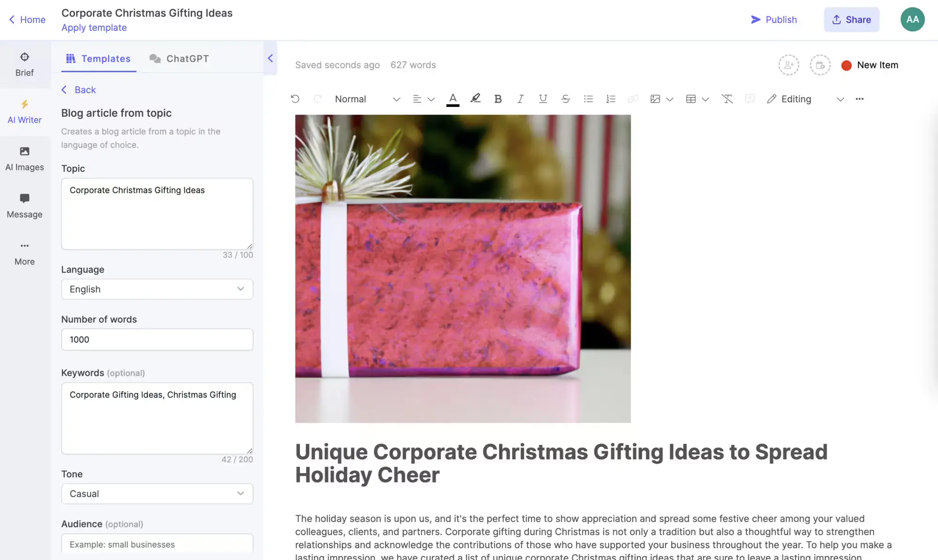Image resolution: width=938 pixels, height=560 pixels.
Task: Switch to the ChatGPT tab
Action: [179, 58]
